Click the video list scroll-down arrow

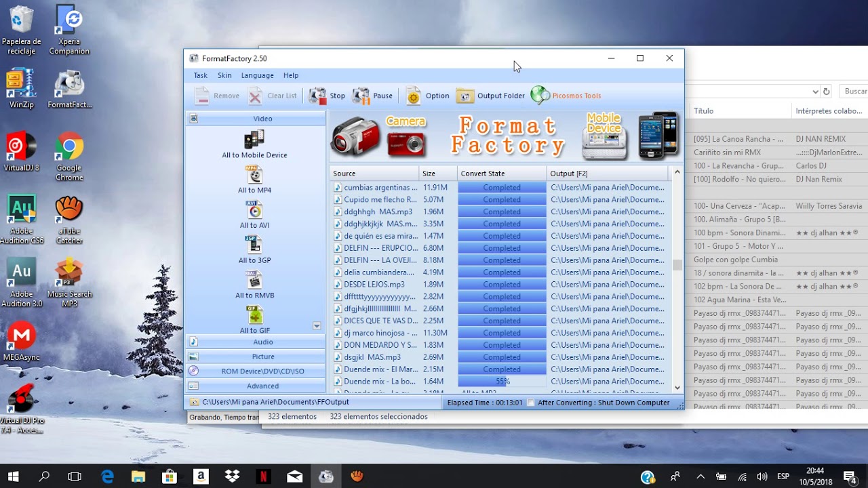click(317, 326)
